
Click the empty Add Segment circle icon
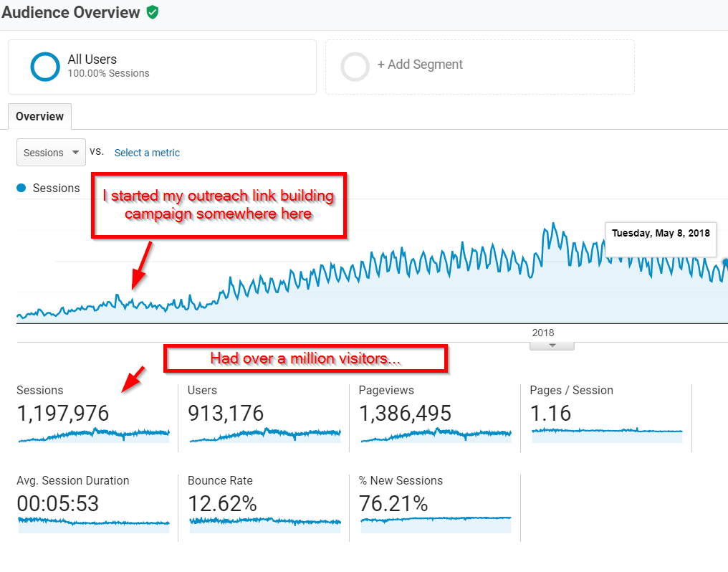coord(355,67)
